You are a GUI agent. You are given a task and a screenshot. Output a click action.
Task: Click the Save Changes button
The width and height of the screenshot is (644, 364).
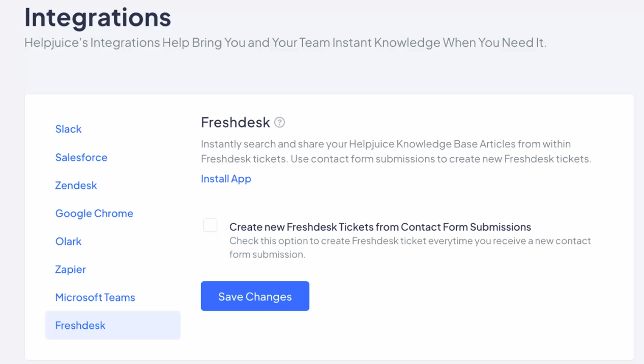pos(255,296)
